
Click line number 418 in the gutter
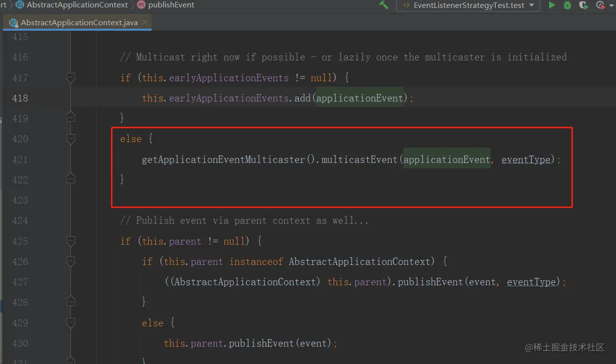(x=20, y=98)
